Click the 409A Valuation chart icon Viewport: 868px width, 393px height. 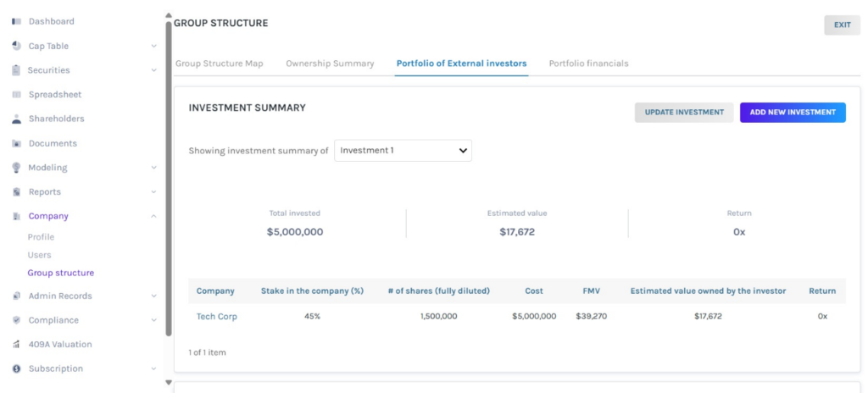tap(17, 344)
